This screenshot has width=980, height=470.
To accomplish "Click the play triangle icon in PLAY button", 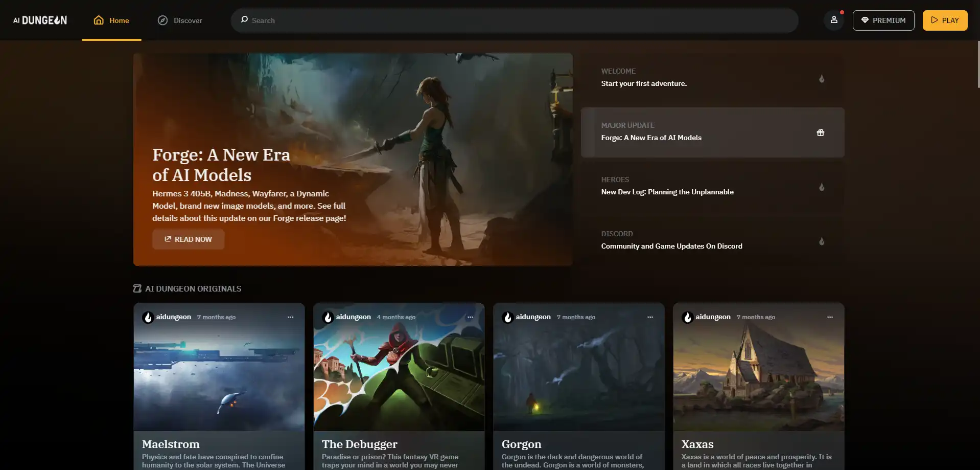I will pos(935,20).
